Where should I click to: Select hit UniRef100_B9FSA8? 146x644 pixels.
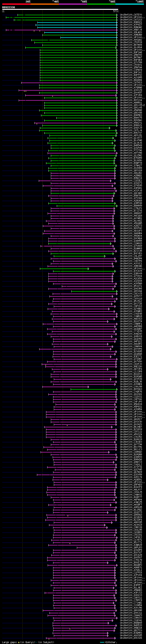coord(131,53)
